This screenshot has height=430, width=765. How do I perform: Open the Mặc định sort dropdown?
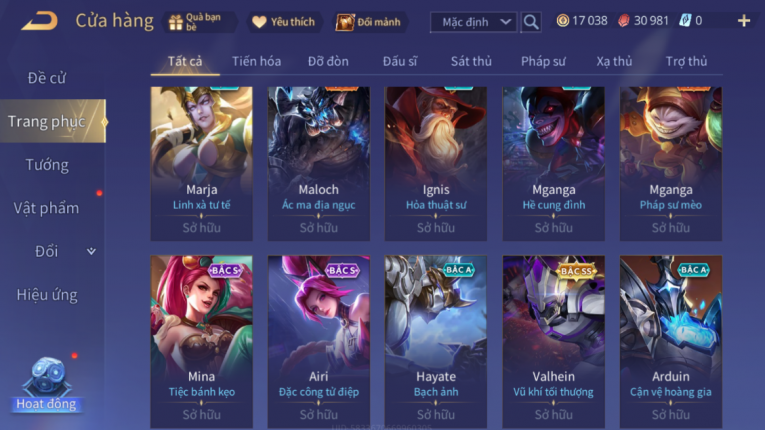pos(473,22)
